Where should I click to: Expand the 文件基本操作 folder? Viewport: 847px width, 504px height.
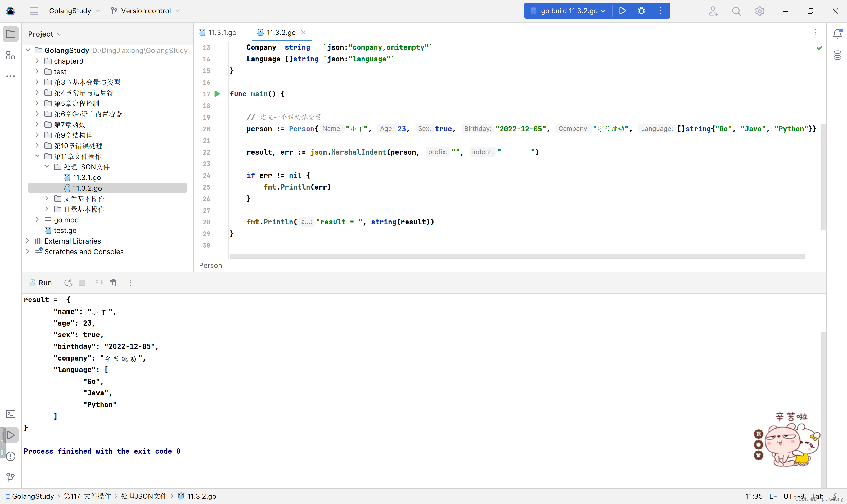coord(47,198)
